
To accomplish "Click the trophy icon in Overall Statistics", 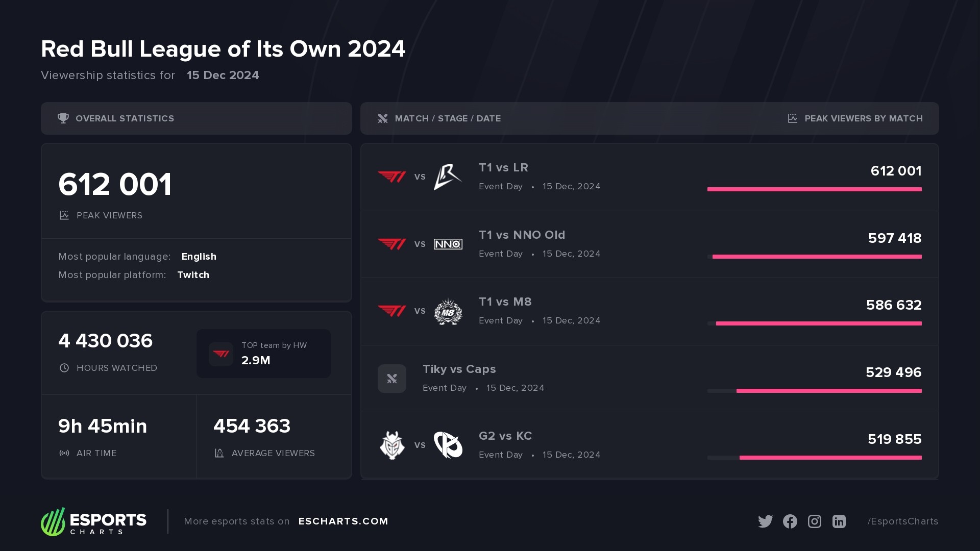I will coord(63,118).
